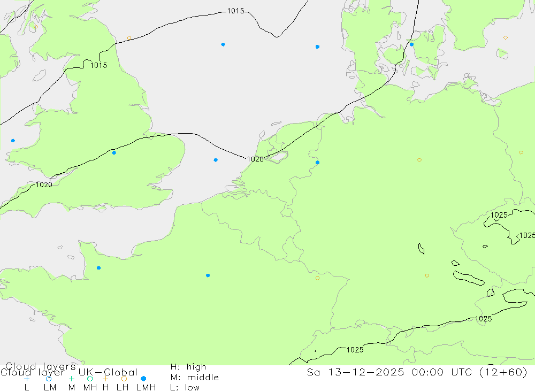Image resolution: width=535 pixels, height=392 pixels.
Task: Select the 'H: high' legend text
Action: click(188, 367)
